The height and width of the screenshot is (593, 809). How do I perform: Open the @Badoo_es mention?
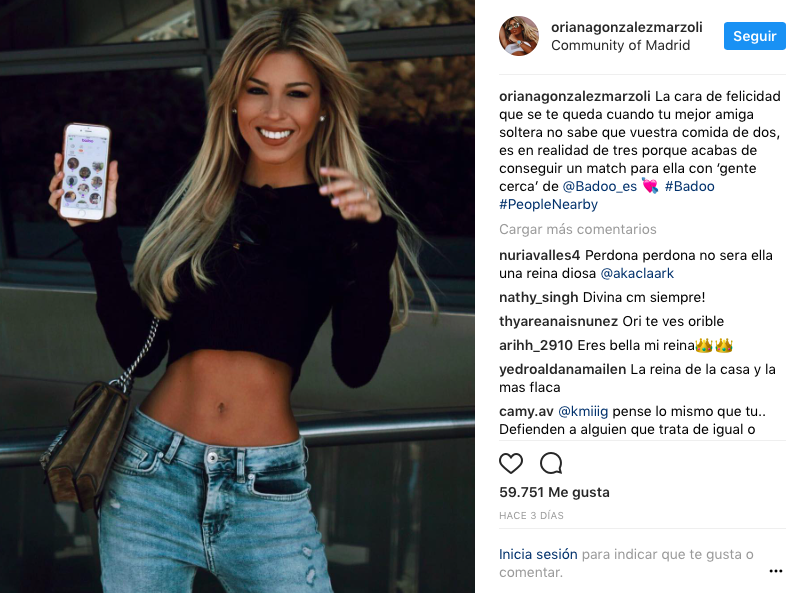click(x=600, y=186)
